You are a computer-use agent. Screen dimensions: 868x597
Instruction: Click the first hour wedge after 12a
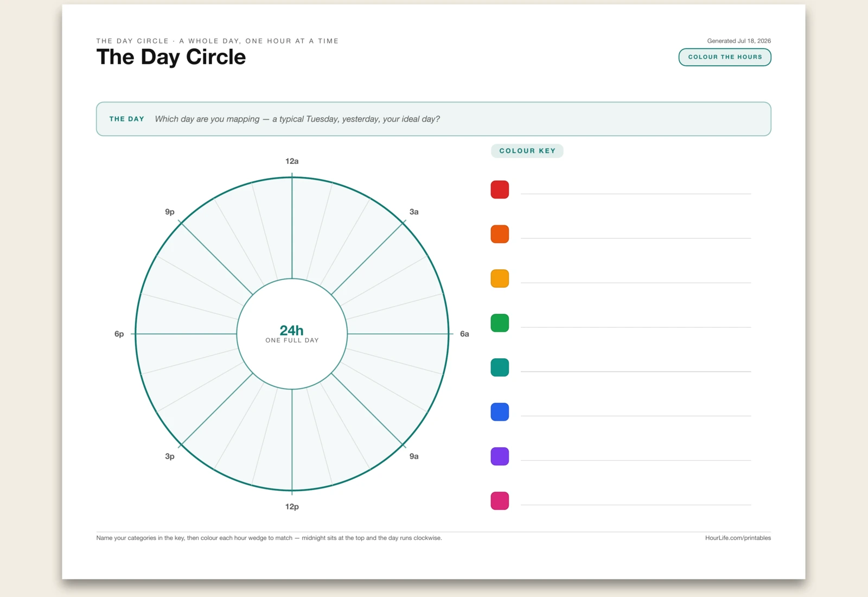pyautogui.click(x=305, y=228)
